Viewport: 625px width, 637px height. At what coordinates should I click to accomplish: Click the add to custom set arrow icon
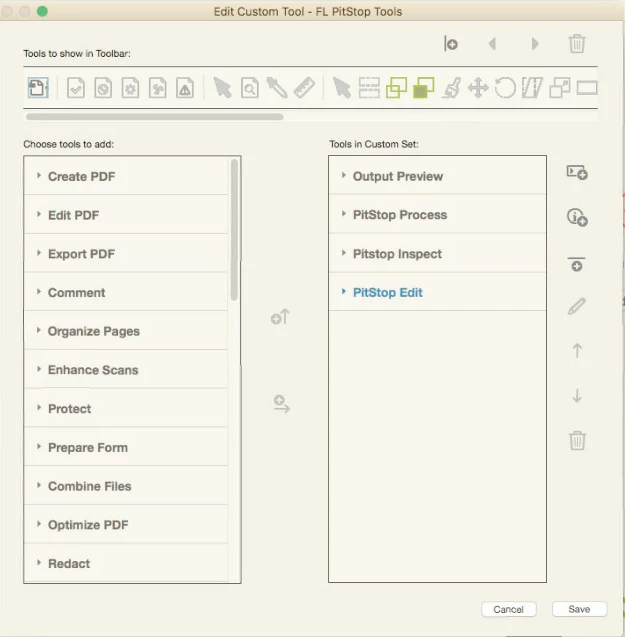click(281, 404)
